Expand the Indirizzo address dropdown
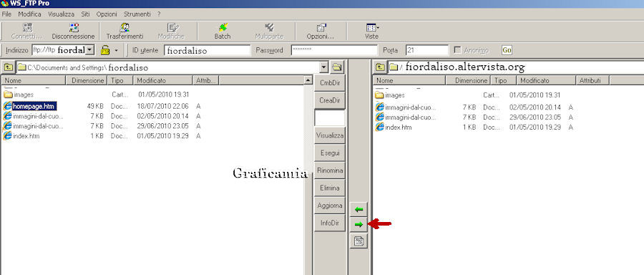 90,50
